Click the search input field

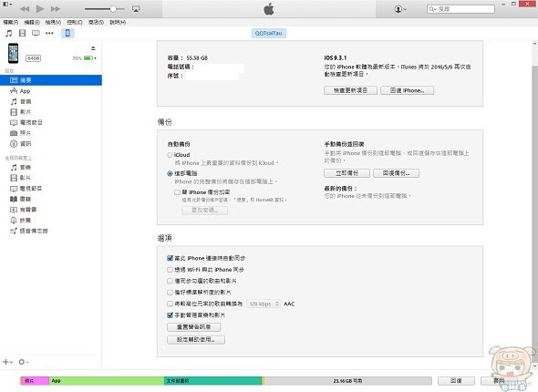(460, 9)
